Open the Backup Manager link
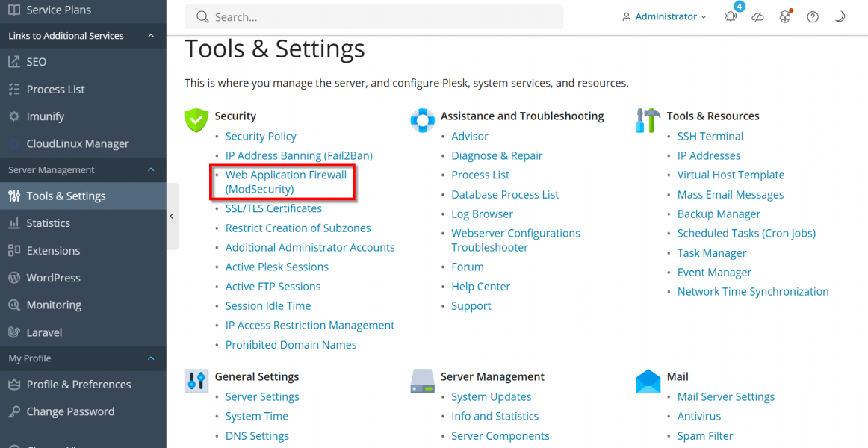Image resolution: width=868 pixels, height=448 pixels. [719, 214]
